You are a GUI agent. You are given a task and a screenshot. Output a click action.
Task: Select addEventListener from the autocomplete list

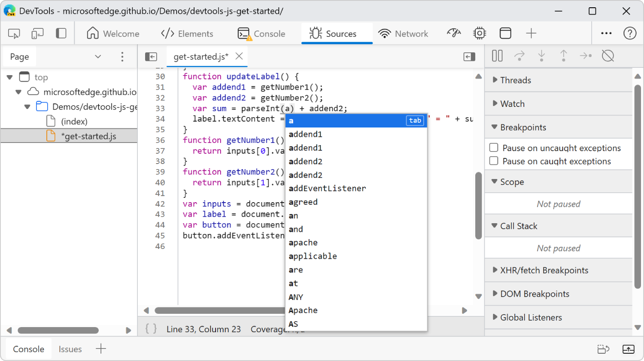[x=328, y=188]
